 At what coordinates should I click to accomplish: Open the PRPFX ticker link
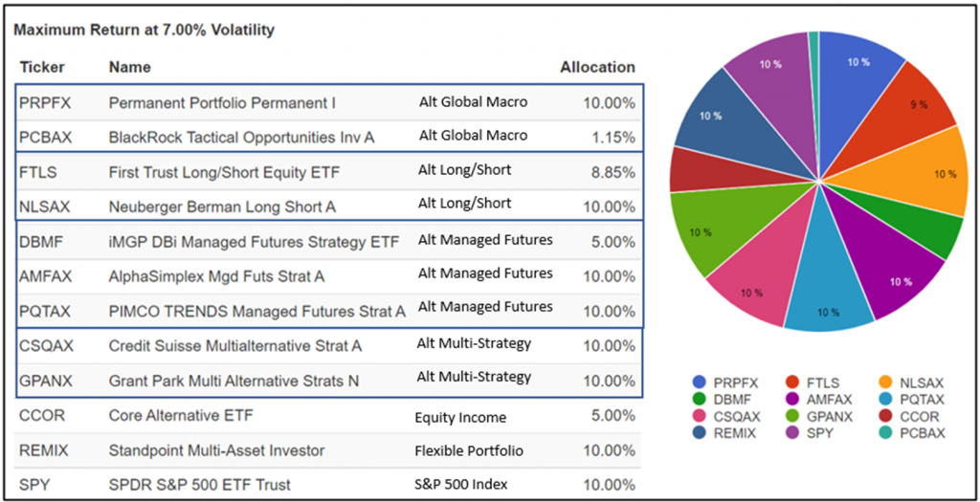pyautogui.click(x=44, y=102)
